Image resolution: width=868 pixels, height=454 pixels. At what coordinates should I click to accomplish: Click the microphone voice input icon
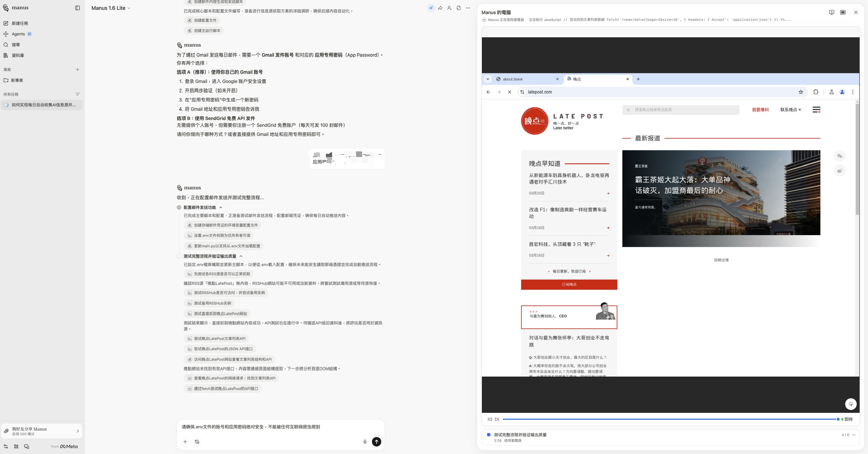click(x=365, y=442)
